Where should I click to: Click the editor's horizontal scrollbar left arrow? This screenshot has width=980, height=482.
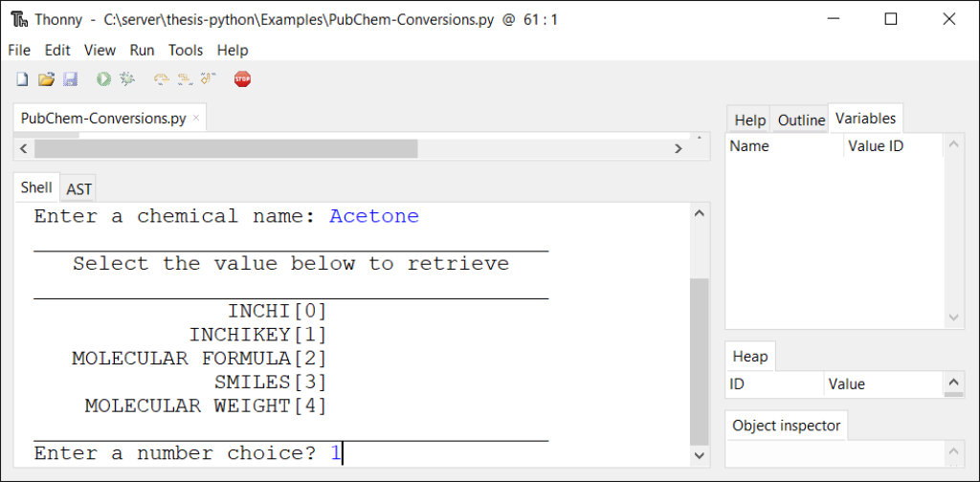click(23, 148)
